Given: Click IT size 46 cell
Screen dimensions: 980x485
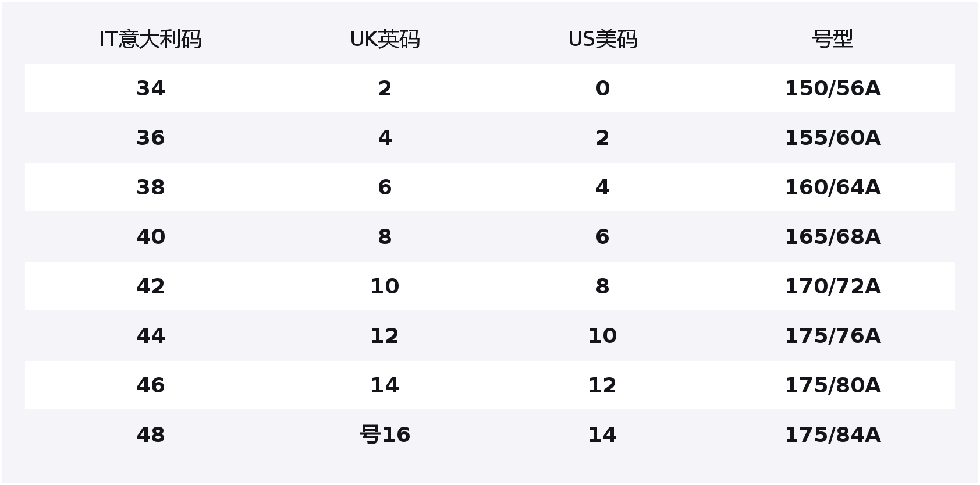Looking at the screenshot, I should pos(150,385).
